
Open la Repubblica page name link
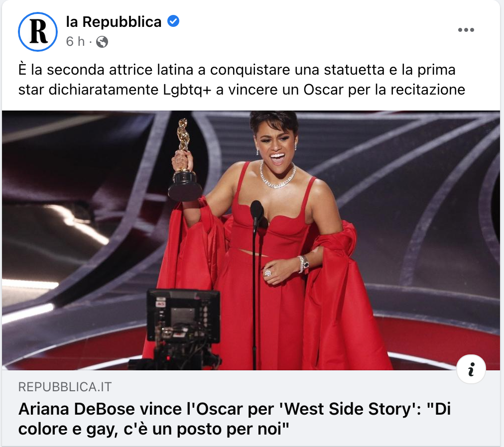click(114, 22)
